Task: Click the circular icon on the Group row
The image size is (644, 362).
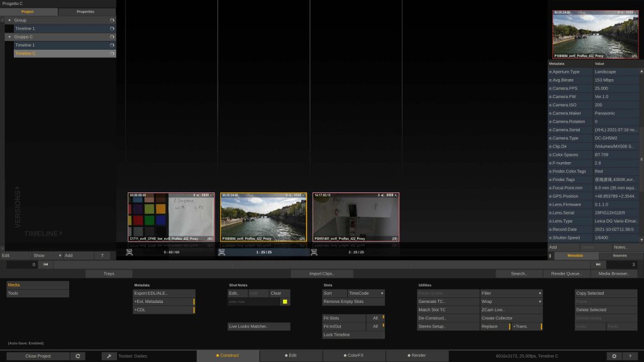Action: [112, 20]
